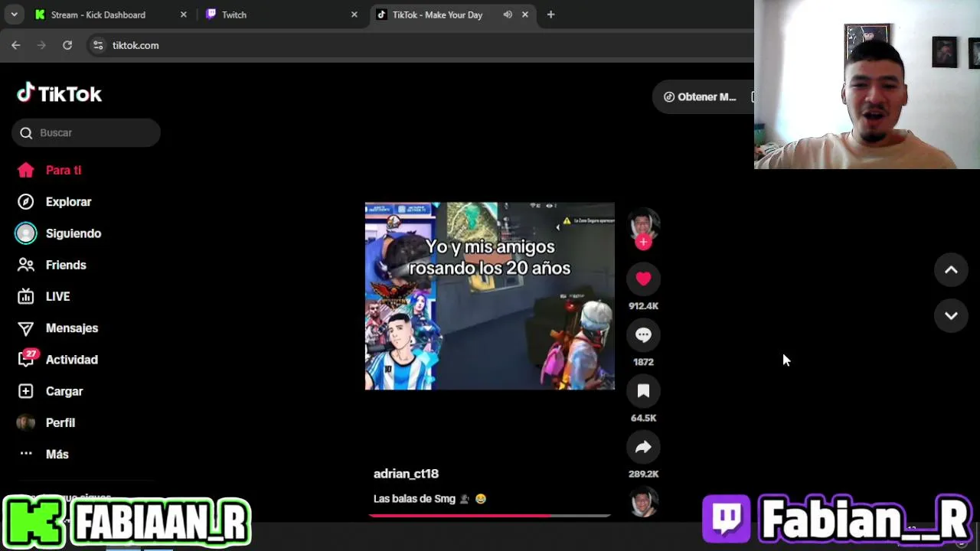Open the sound disc avatar below share
This screenshot has height=551, width=980.
[643, 502]
